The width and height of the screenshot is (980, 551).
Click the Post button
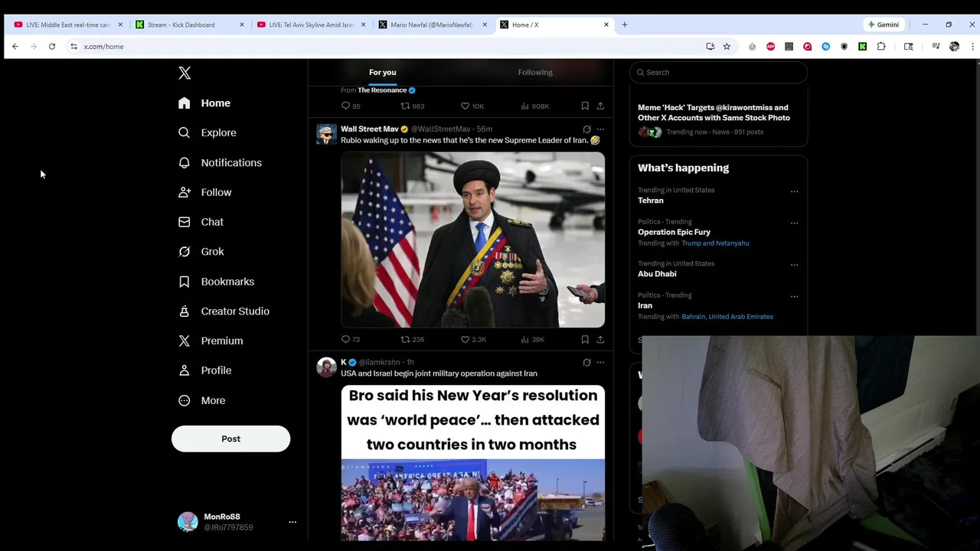click(x=230, y=439)
